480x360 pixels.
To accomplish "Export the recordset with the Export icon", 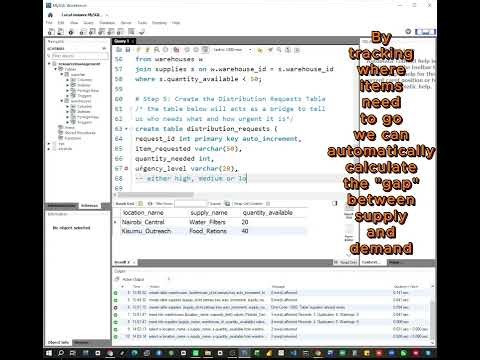I will tap(227, 203).
